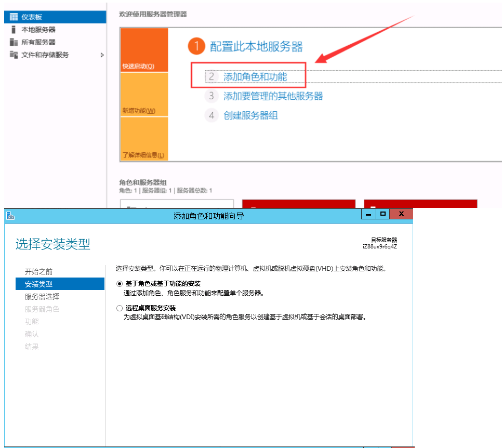
Task: Go to the Server Selection (服务器选择) step
Action: tap(42, 297)
